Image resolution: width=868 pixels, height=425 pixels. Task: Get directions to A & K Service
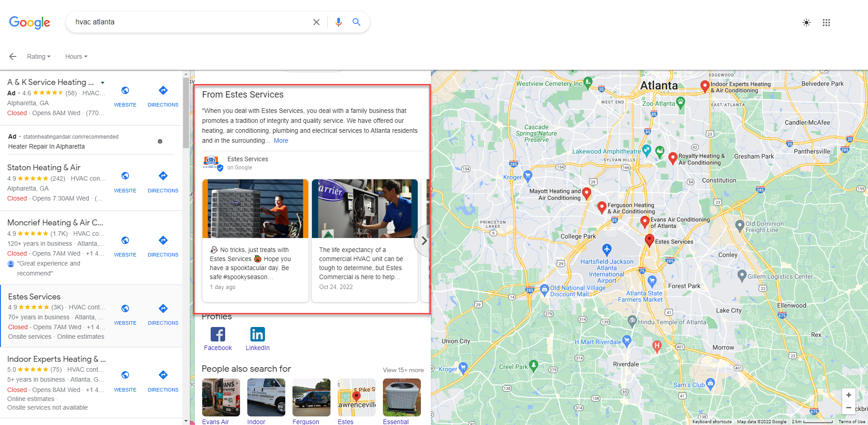click(163, 90)
